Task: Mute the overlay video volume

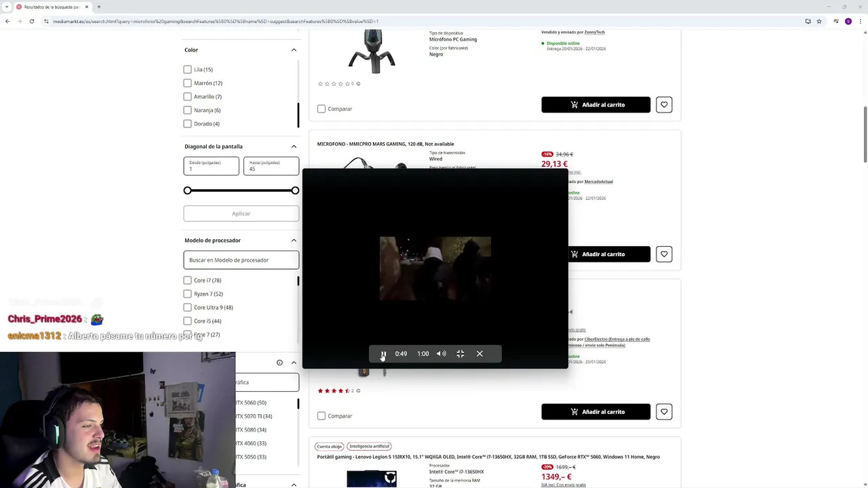Action: [x=441, y=354]
